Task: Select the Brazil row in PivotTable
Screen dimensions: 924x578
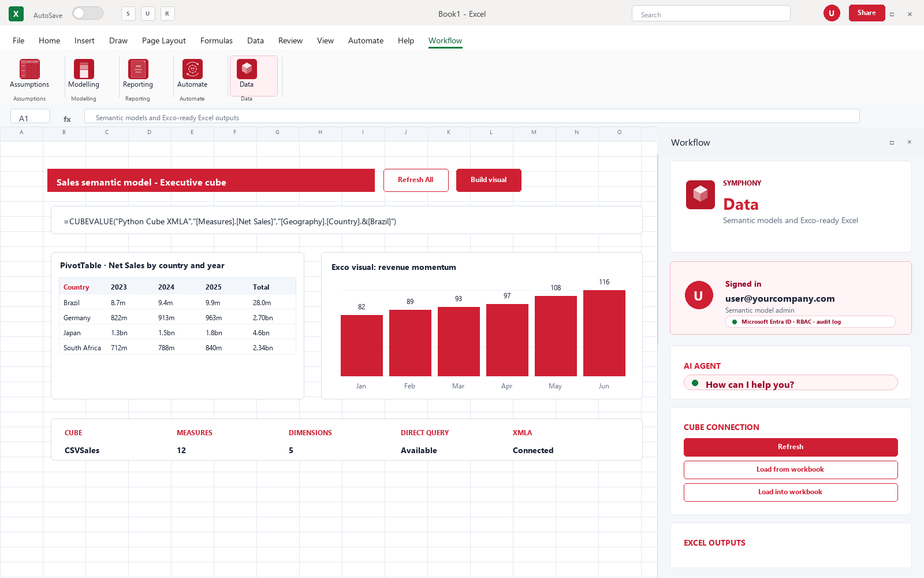Action: click(177, 303)
